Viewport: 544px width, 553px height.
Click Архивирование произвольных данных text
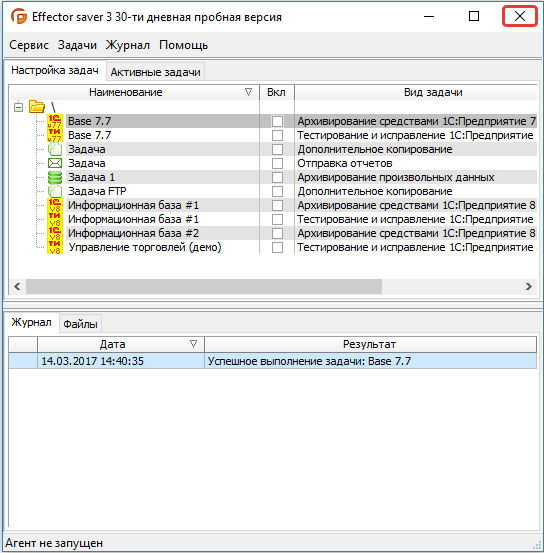pyautogui.click(x=395, y=177)
